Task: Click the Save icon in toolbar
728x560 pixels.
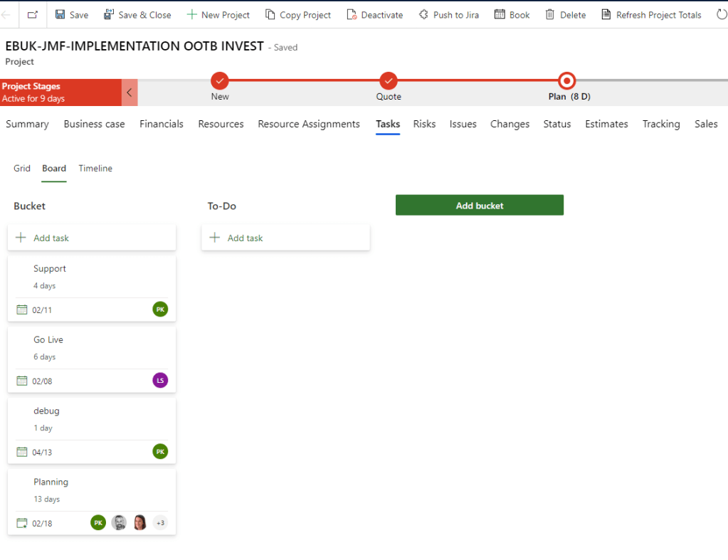Action: click(60, 15)
